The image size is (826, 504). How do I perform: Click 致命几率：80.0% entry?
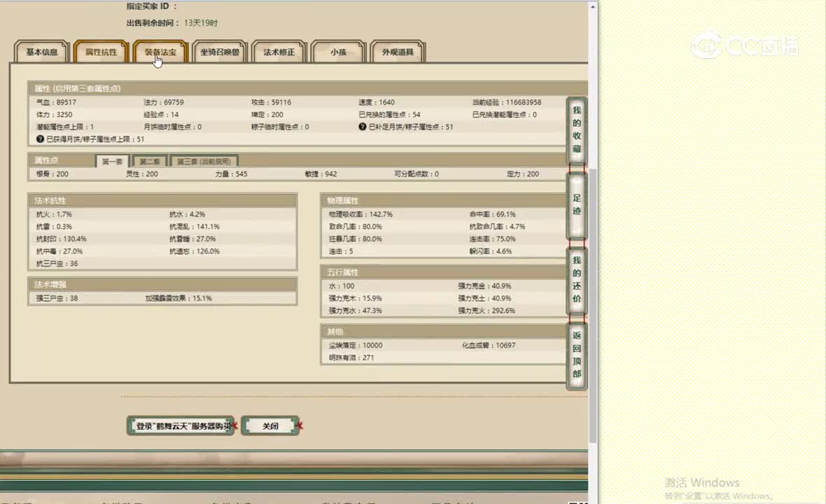click(x=356, y=227)
